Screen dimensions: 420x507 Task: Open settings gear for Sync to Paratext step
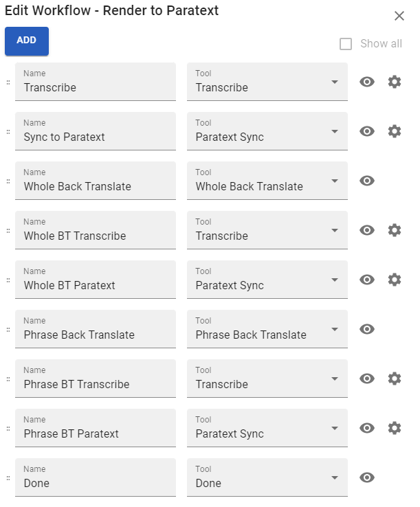point(395,131)
